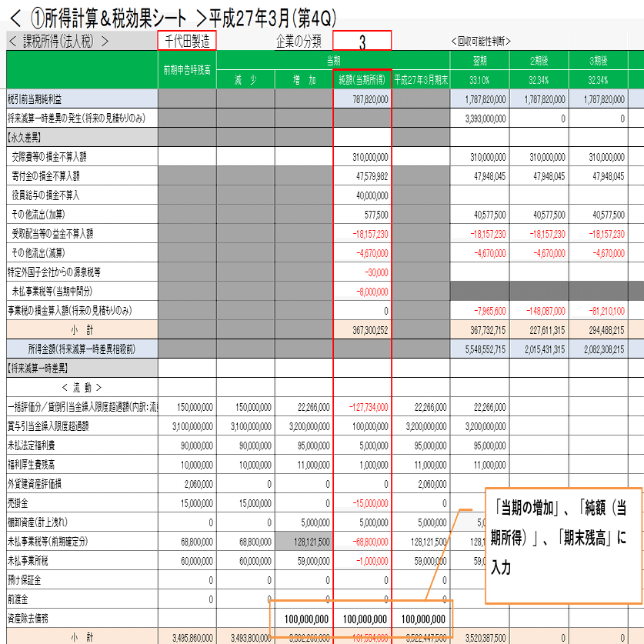The width and height of the screenshot is (644, 644).
Task: Click the 預け保証金 row label
Action: [x=82, y=580]
